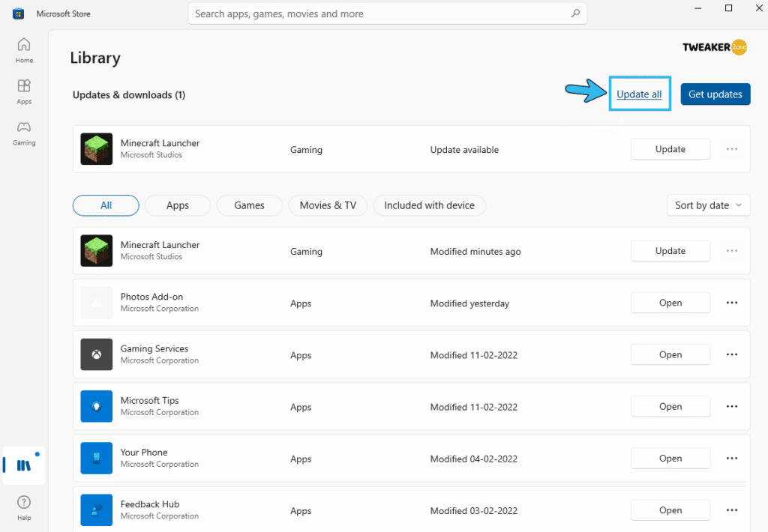The width and height of the screenshot is (768, 532).
Task: Open Your Phone app
Action: 670,459
